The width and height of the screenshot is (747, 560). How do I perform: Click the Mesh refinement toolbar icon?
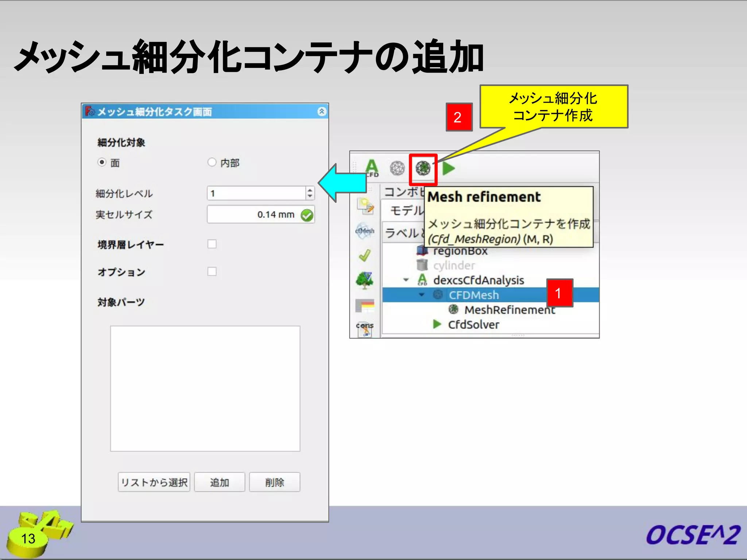(x=423, y=169)
